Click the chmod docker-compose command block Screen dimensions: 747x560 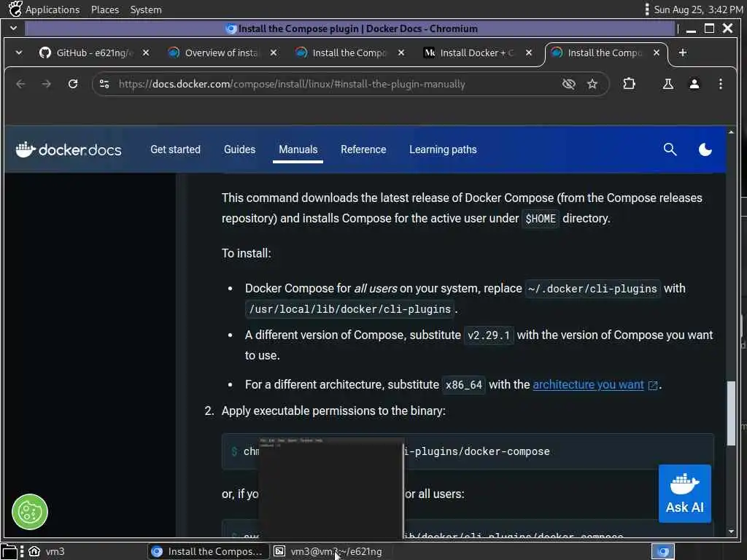(x=468, y=451)
